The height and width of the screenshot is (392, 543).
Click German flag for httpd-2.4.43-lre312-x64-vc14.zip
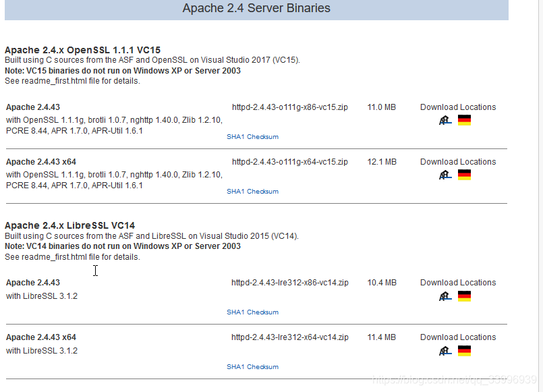coord(464,351)
